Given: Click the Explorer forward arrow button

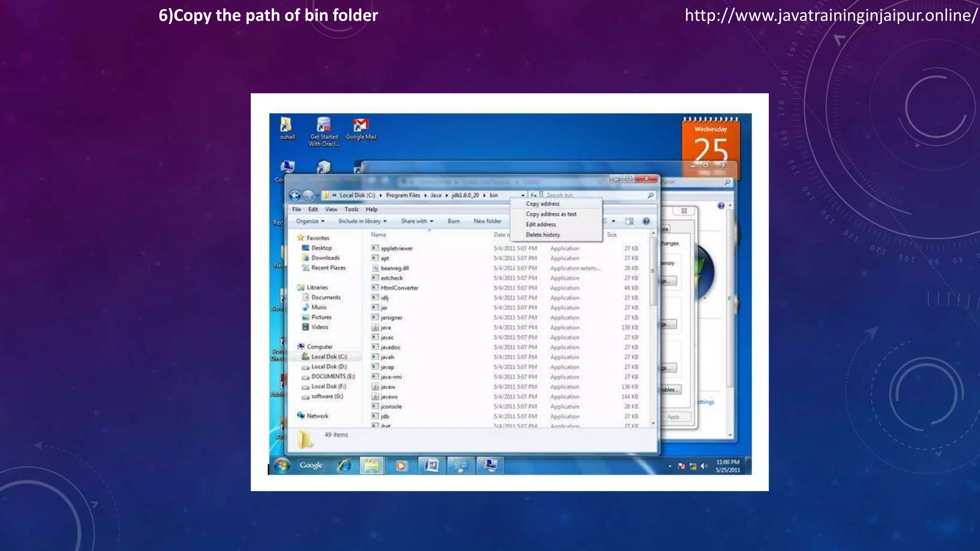Looking at the screenshot, I should pos(308,195).
